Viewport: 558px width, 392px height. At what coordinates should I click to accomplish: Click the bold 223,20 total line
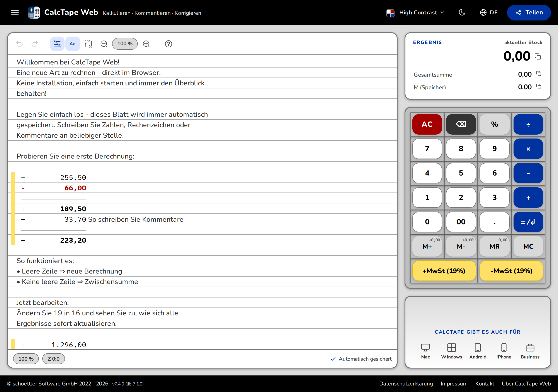202,240
